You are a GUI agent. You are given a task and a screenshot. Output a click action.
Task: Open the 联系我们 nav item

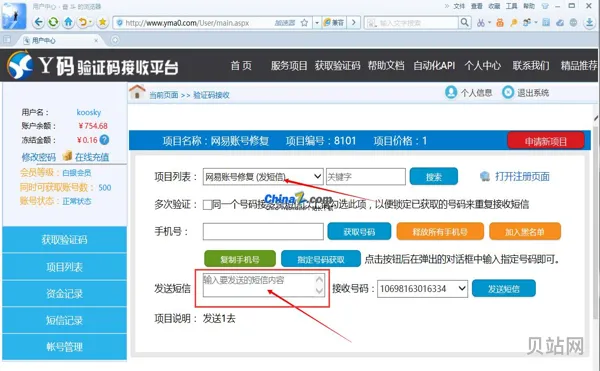(531, 65)
